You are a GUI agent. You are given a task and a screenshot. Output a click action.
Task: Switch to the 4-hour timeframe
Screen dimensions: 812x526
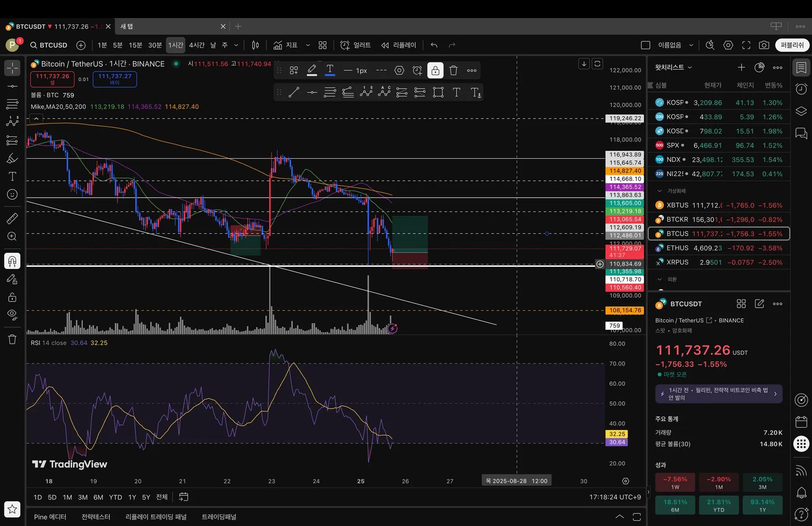tap(197, 45)
